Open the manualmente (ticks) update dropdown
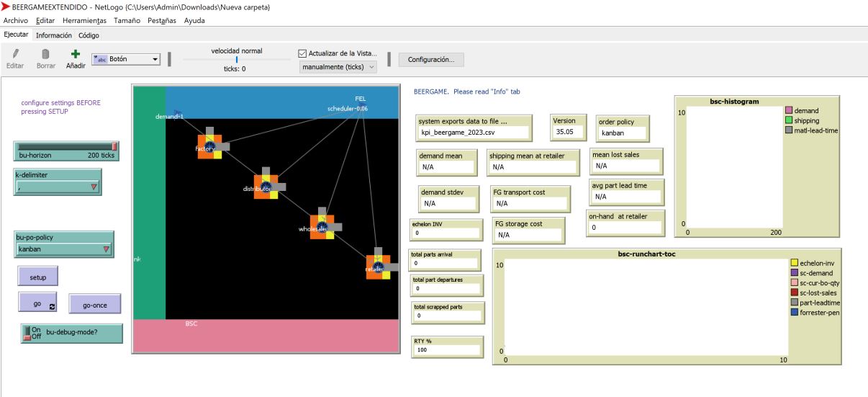868x397 pixels. 338,67
